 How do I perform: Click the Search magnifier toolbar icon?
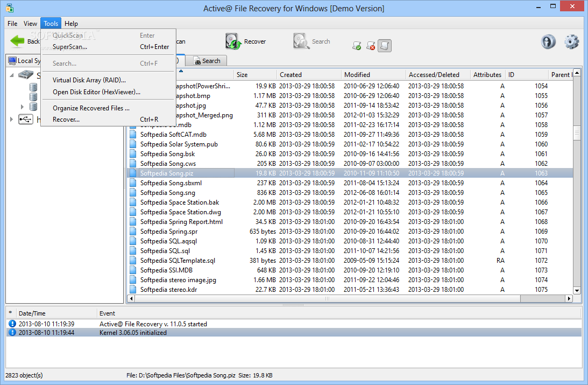301,41
